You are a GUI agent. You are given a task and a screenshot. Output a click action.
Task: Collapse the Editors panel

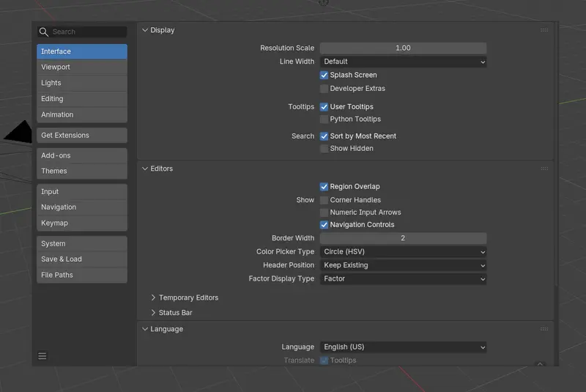(x=145, y=169)
